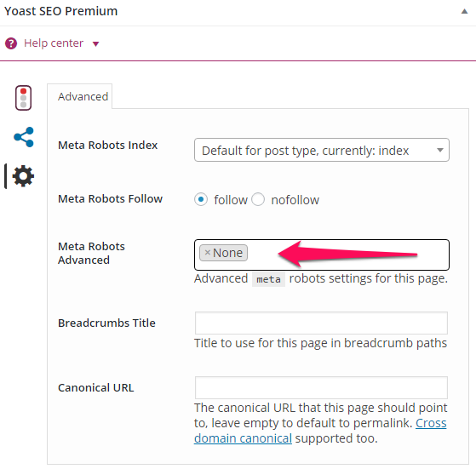The width and height of the screenshot is (476, 469).
Task: Remove the None tag using its x
Action: 207,253
